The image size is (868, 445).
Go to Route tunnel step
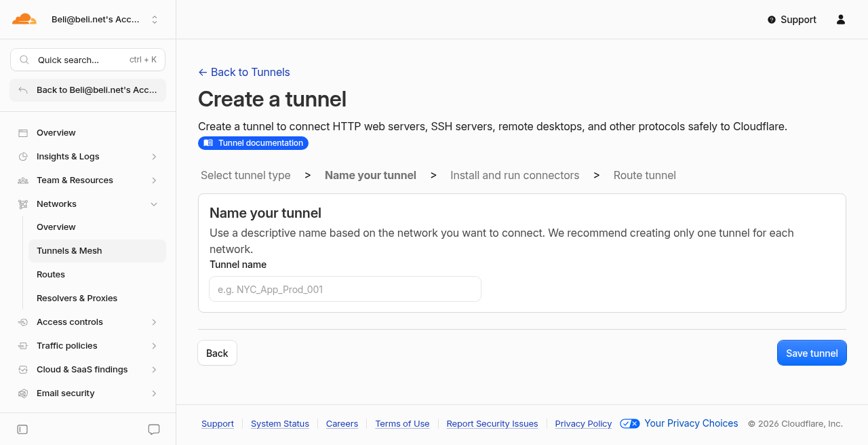[x=645, y=175]
